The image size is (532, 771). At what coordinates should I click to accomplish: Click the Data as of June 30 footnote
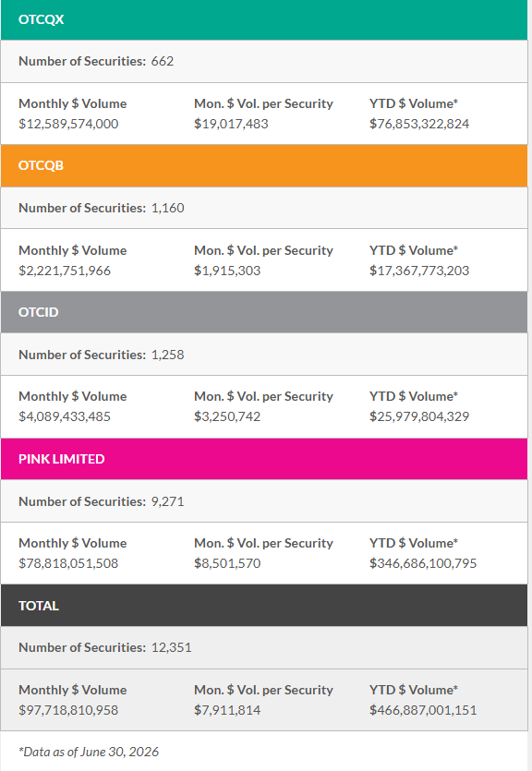pos(89,752)
